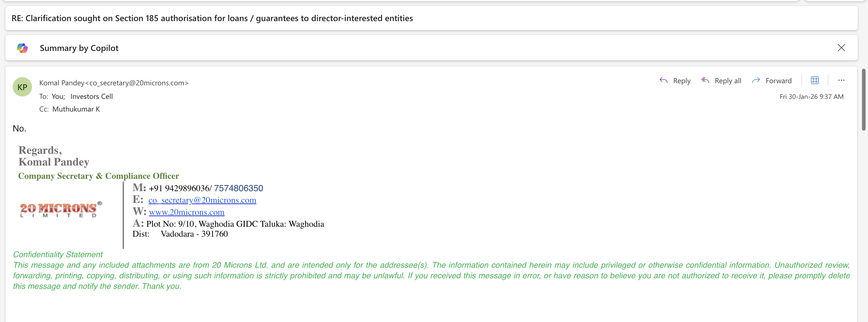Open the more actions ellipsis menu
This screenshot has height=322, width=868.
click(841, 80)
